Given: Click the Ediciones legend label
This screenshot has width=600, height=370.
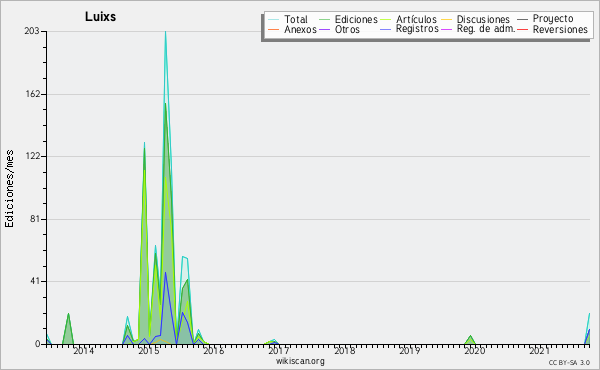Looking at the screenshot, I should click(356, 19).
